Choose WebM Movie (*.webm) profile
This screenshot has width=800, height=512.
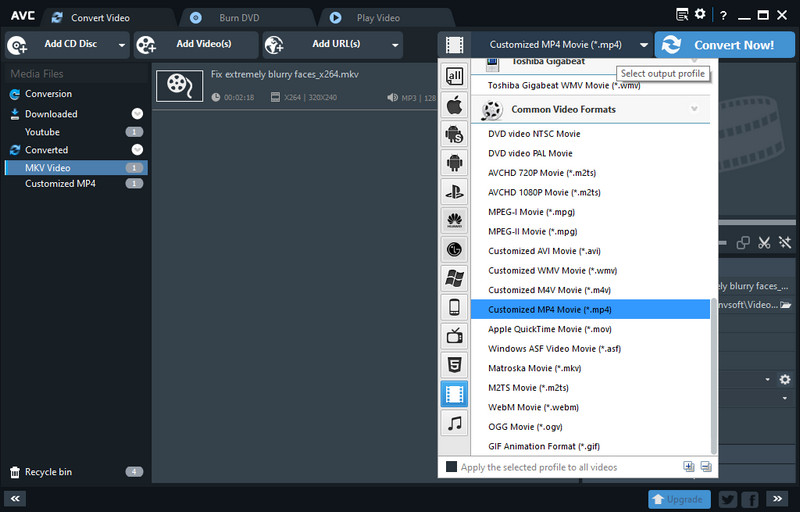pos(590,407)
